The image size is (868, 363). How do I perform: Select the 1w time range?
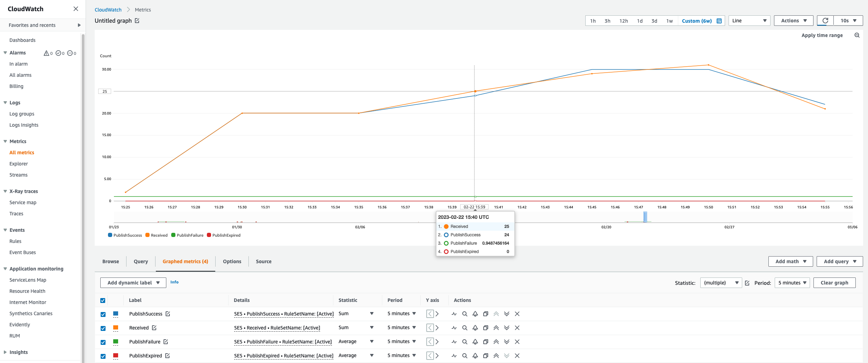(670, 21)
